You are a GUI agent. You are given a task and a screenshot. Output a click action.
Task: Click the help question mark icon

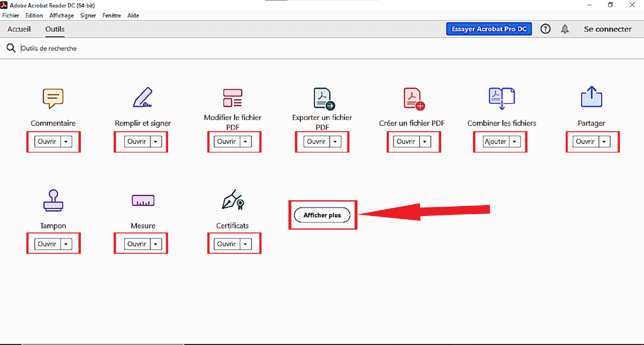pos(545,29)
